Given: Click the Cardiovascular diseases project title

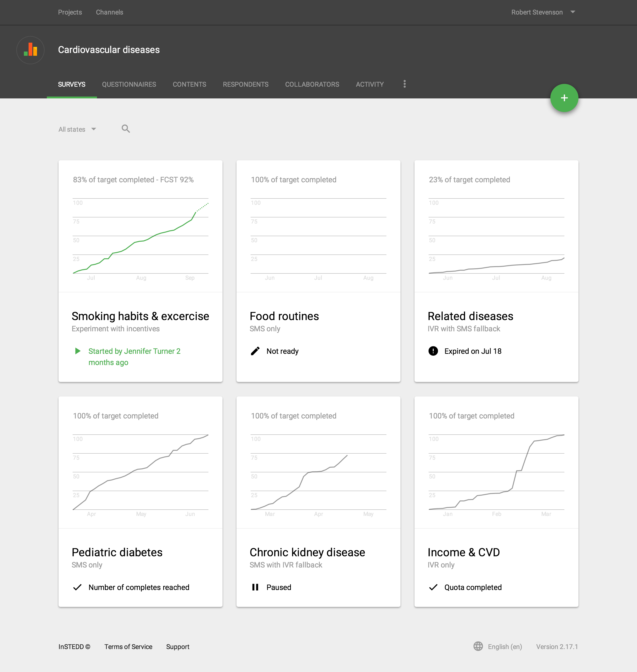Looking at the screenshot, I should 109,50.
